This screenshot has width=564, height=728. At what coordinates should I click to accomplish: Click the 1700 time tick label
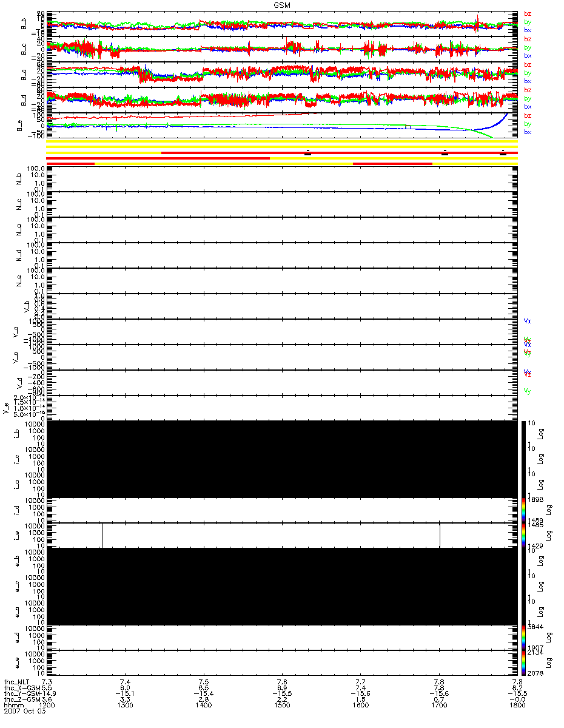pyautogui.click(x=439, y=706)
